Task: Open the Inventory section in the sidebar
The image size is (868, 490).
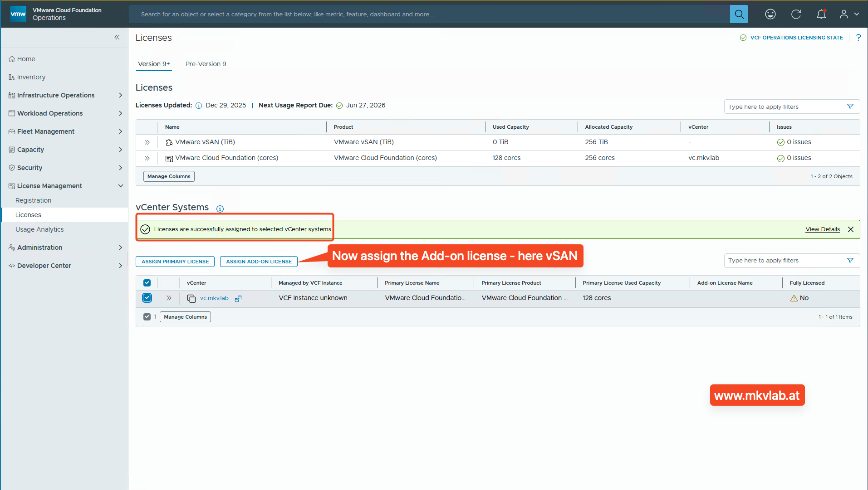Action: click(x=30, y=77)
